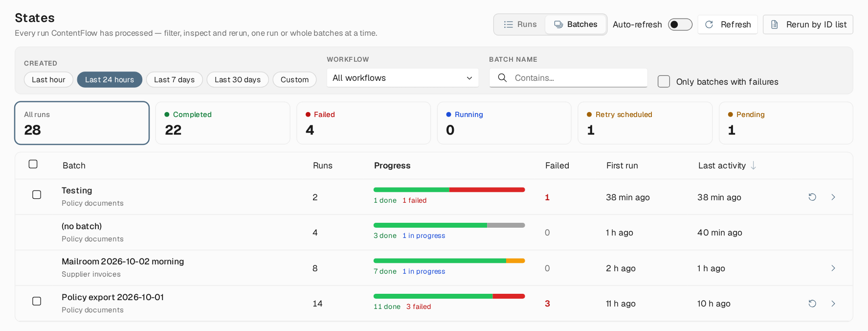The height and width of the screenshot is (331, 868).
Task: Open the Testing batch with its chevron arrow
Action: pyautogui.click(x=833, y=197)
